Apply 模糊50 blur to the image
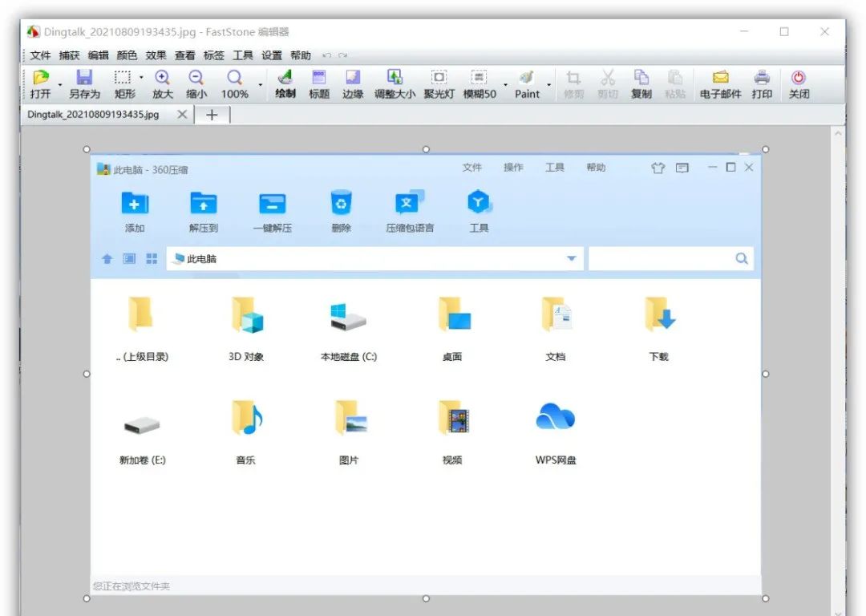The image size is (866, 616). click(x=479, y=84)
